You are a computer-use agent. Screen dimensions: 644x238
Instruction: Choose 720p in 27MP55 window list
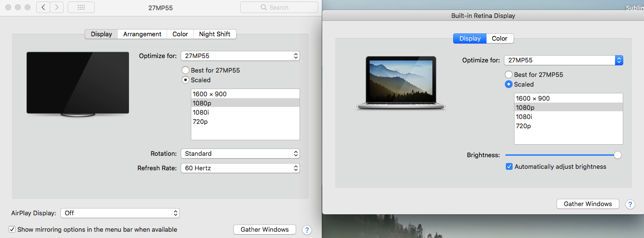pos(245,121)
